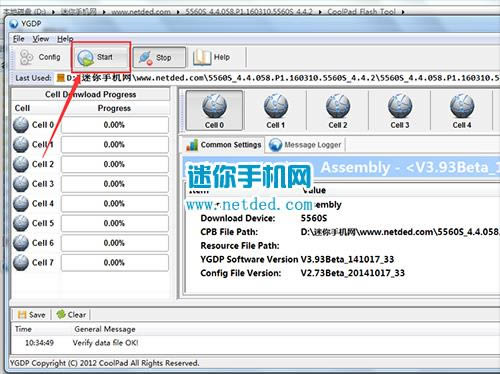Click Cell 3 icon in progress list
Image resolution: width=500 pixels, height=374 pixels.
point(21,184)
